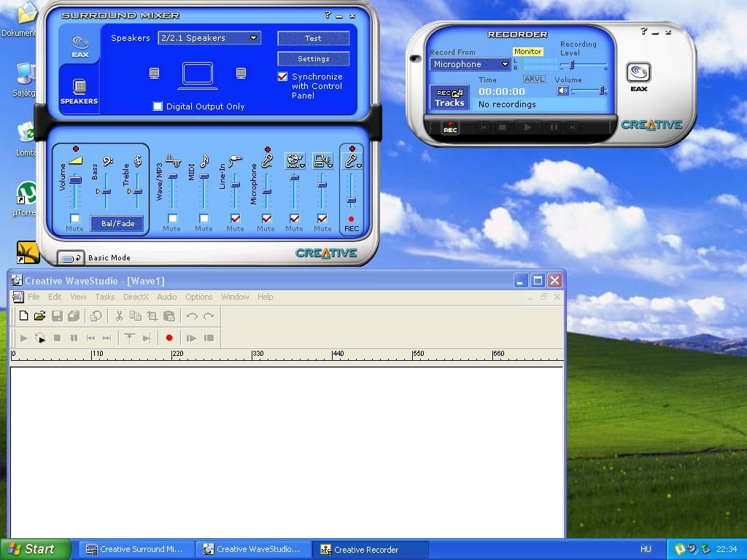747x560 pixels.
Task: Switch mixer to Basic Mode
Action: (71, 258)
